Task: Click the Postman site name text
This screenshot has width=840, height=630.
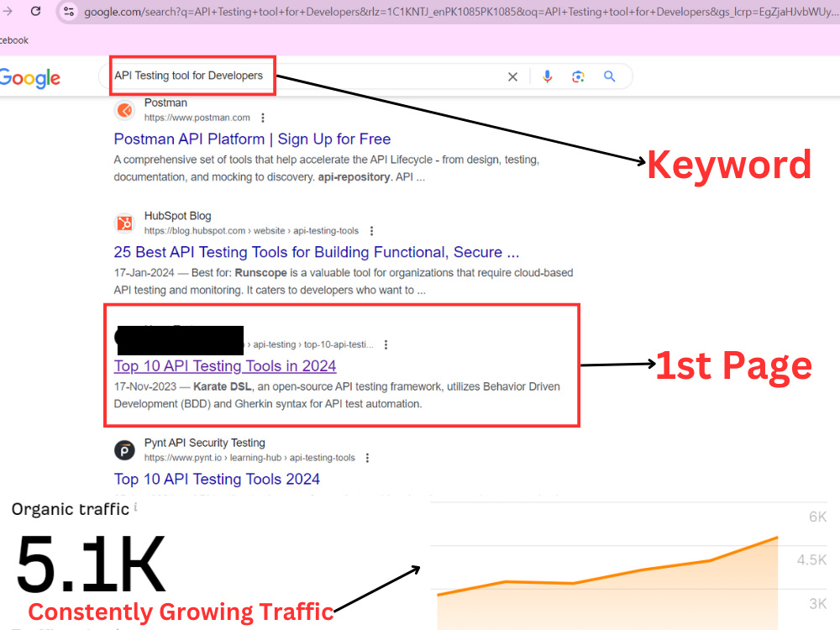Action: pos(165,102)
